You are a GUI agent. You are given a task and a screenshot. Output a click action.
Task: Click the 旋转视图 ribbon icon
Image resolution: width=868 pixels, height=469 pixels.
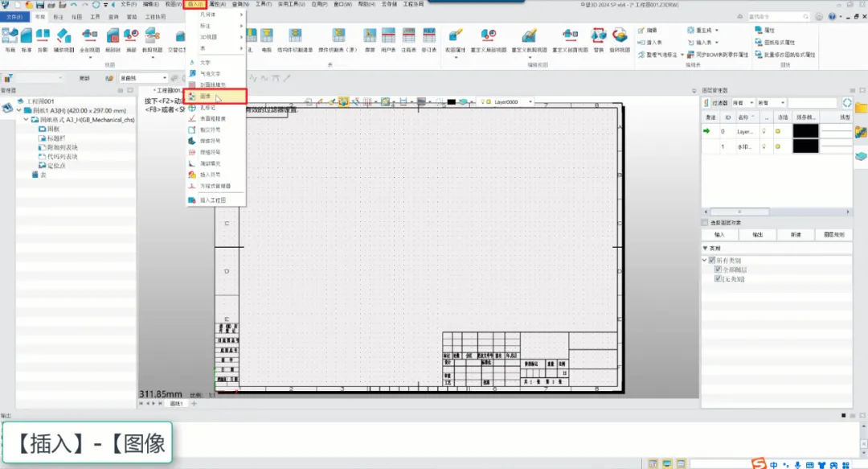(620, 38)
